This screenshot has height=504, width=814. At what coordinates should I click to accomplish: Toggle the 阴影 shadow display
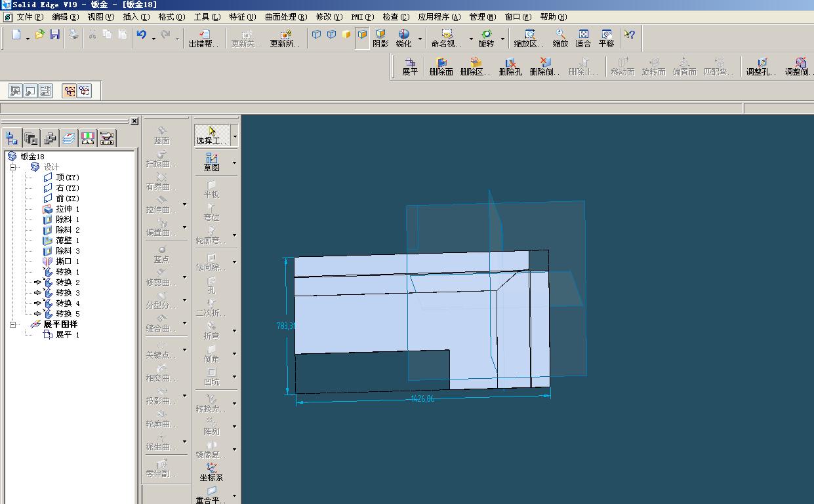(380, 39)
